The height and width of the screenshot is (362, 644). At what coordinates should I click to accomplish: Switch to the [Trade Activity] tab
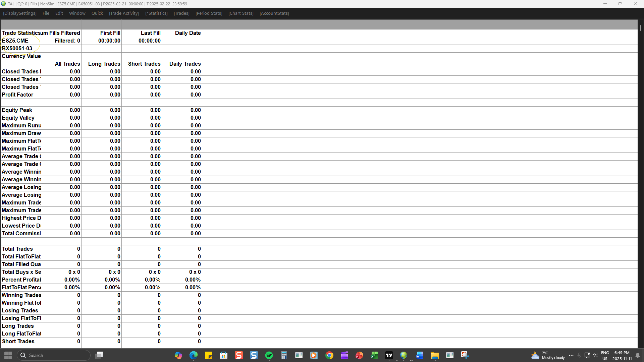tap(124, 13)
